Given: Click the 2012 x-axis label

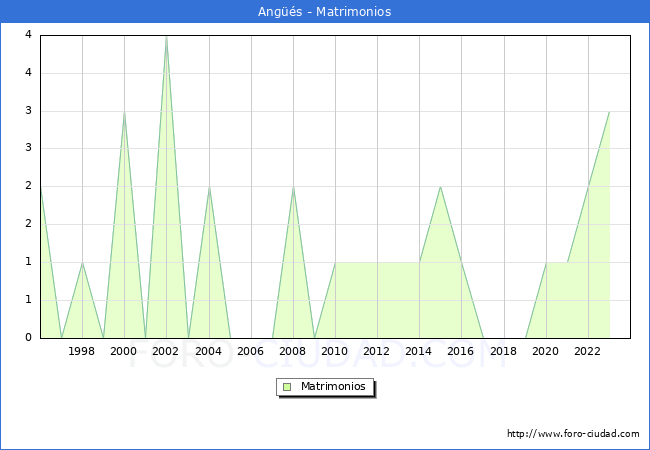Looking at the screenshot, I should pos(377,351).
